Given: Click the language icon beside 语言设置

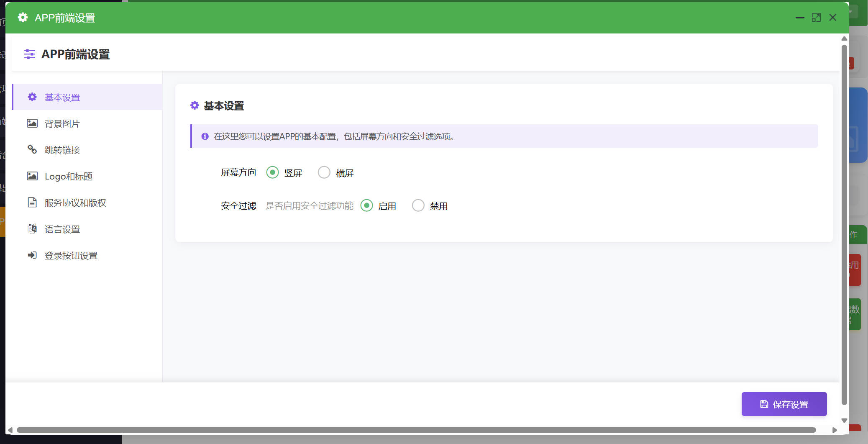Looking at the screenshot, I should pyautogui.click(x=32, y=228).
